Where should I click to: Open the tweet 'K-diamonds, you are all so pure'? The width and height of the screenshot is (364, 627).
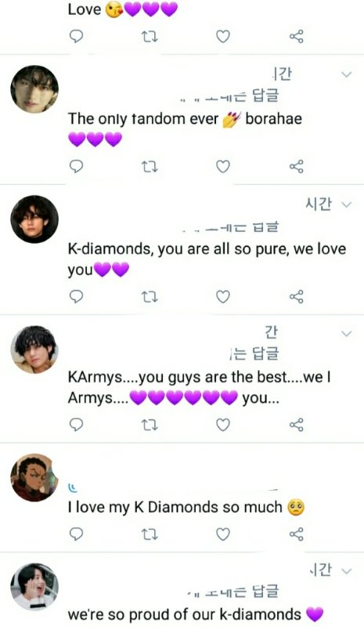pos(207,259)
